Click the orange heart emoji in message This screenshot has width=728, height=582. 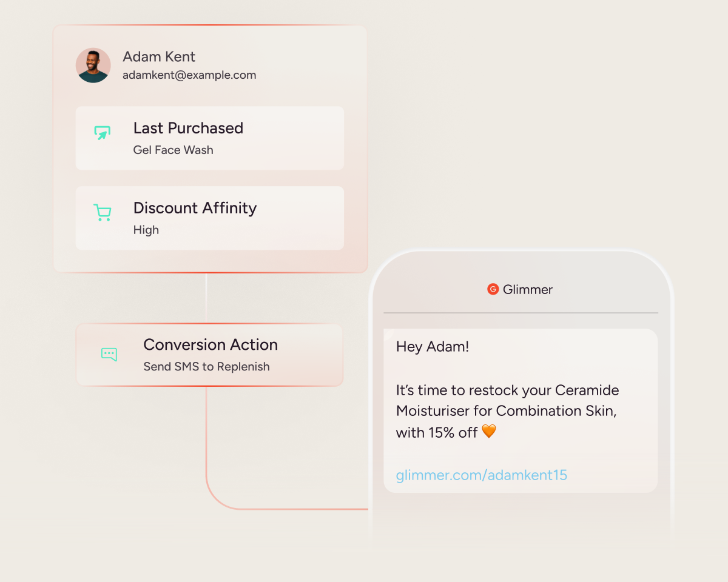tap(489, 432)
